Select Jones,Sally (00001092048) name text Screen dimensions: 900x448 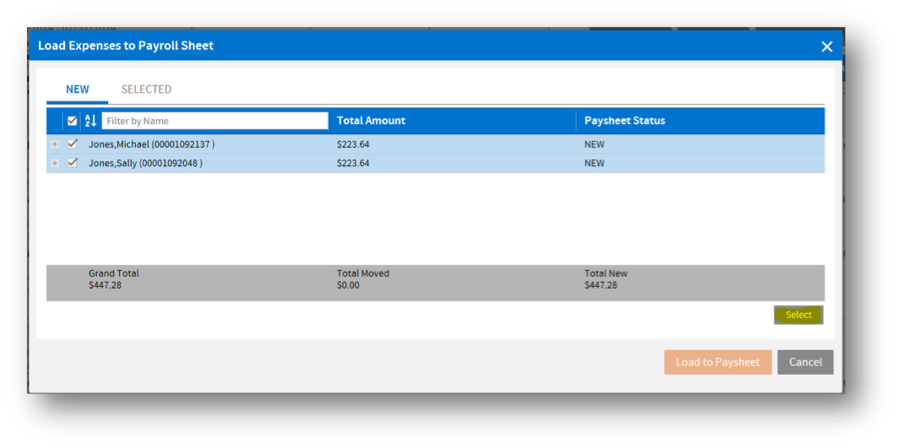[x=145, y=163]
